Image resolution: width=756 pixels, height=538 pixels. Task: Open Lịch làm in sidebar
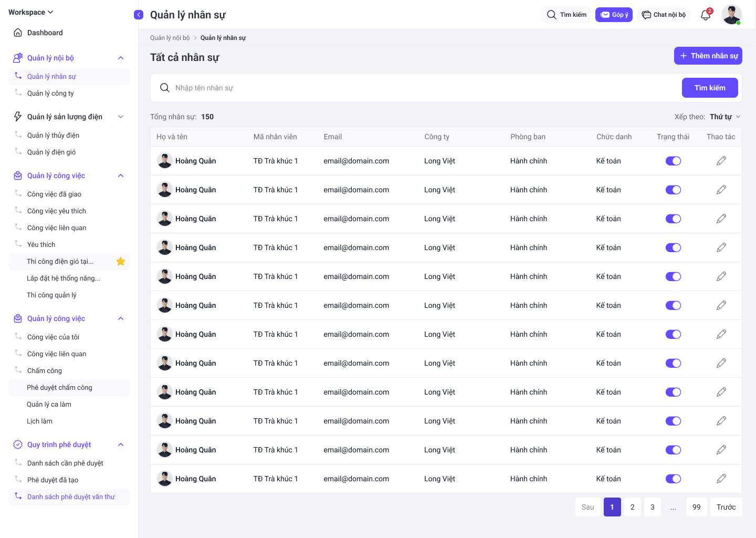click(69, 421)
